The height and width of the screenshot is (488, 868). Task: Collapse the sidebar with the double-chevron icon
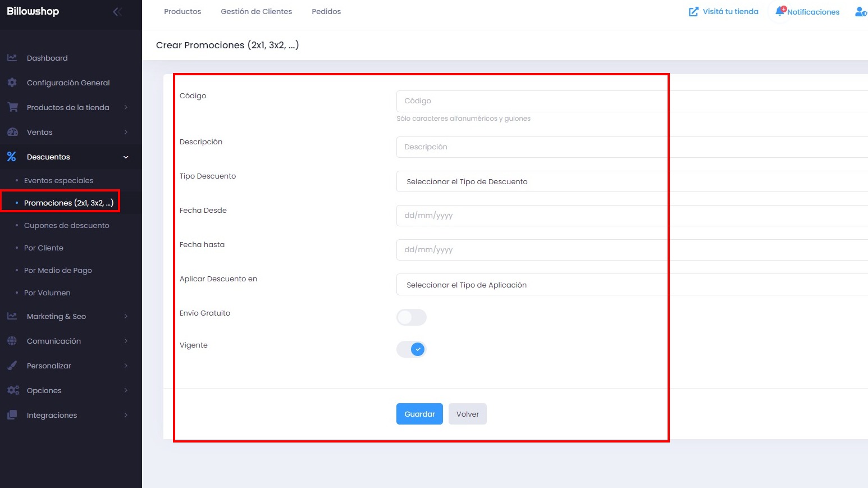117,12
